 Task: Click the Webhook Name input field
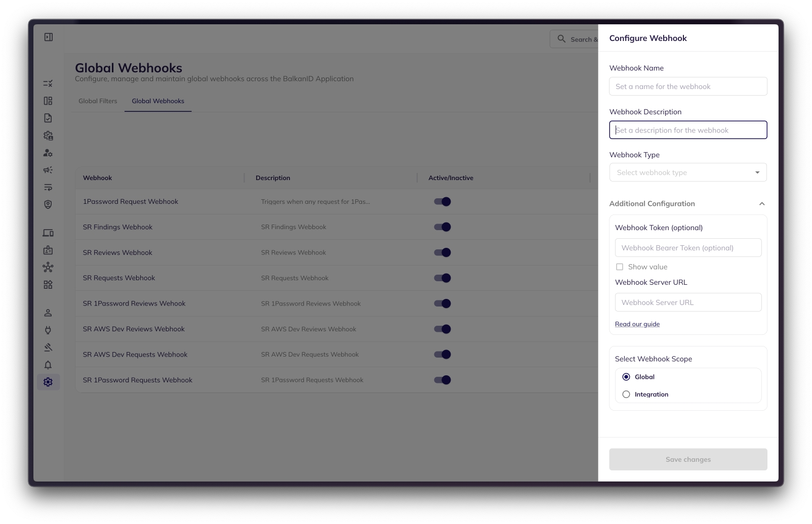tap(688, 86)
